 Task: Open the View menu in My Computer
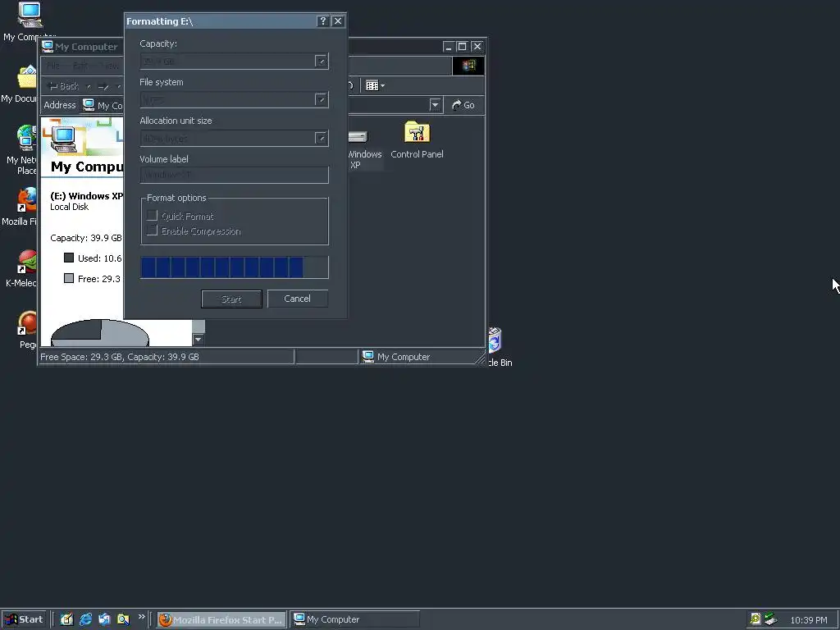click(111, 66)
